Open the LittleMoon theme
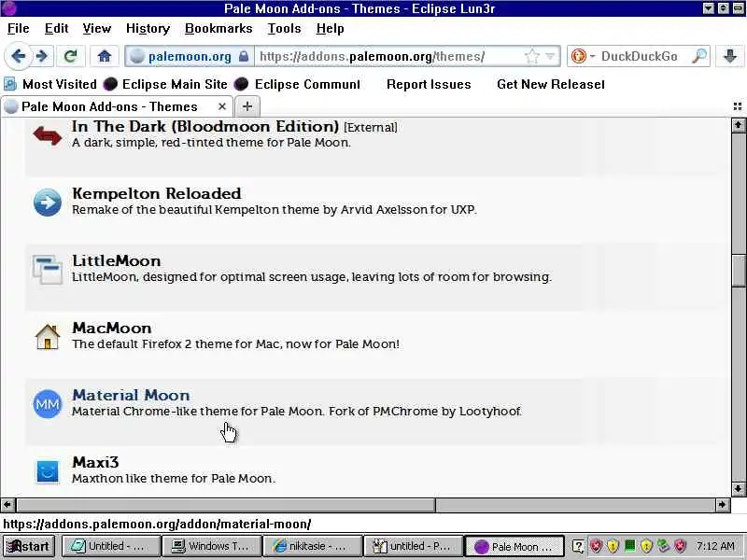The image size is (747, 560). [116, 261]
